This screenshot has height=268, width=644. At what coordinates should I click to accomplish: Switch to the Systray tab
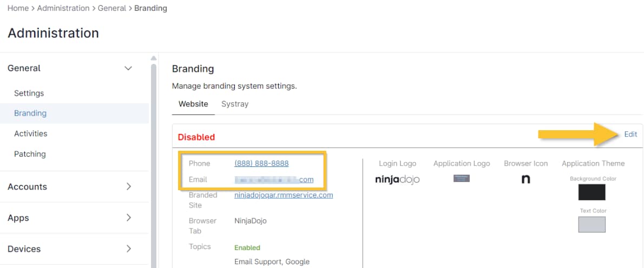point(235,104)
